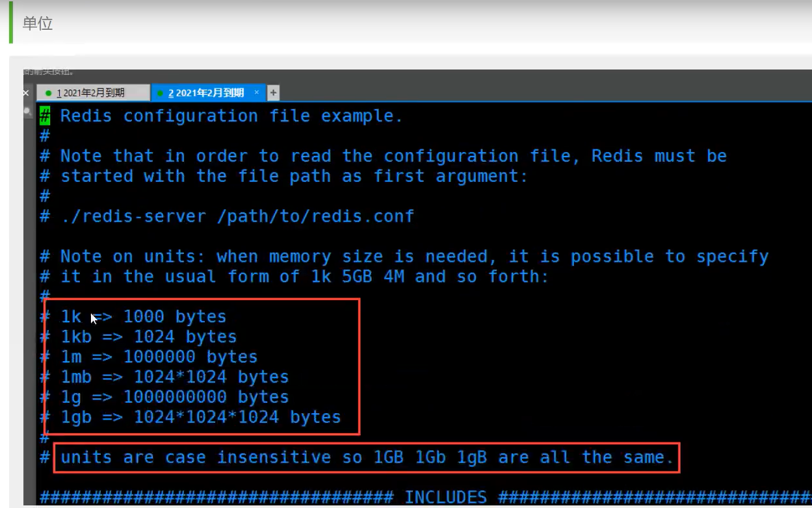Click the line '1k => 1000 bytes'

tap(144, 317)
